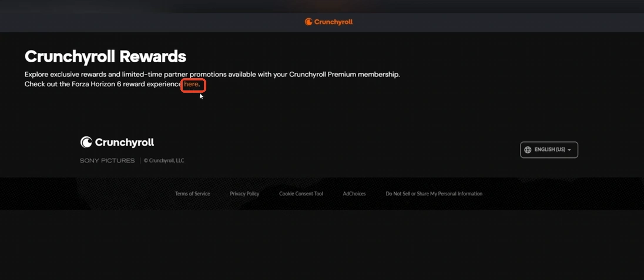Click the Crunchyroll logo in top header
Screen dimensions: 644x280
328,22
